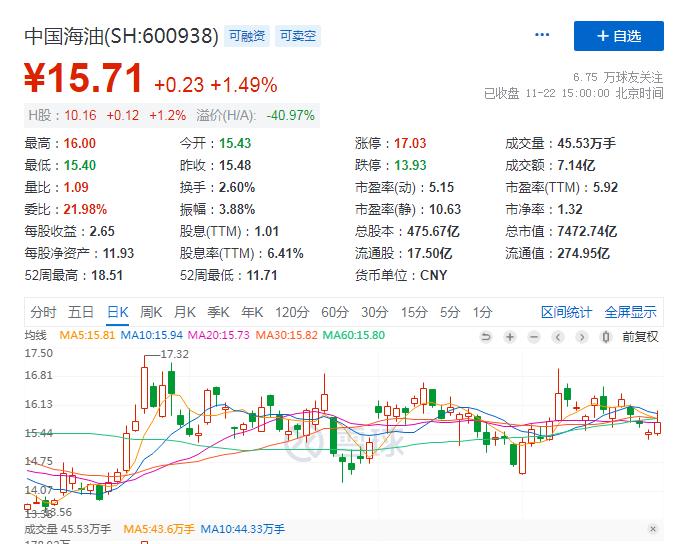Click the 成交量 value 45.53万手
This screenshot has width=684, height=544.
pos(587,143)
